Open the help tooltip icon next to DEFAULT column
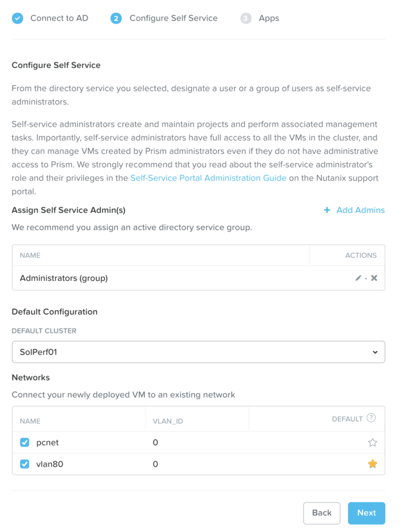 click(x=372, y=418)
